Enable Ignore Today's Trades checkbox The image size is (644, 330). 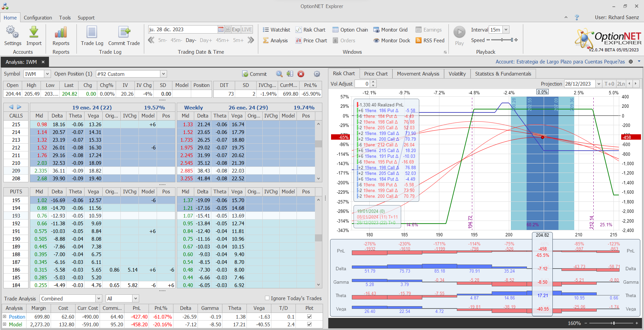pos(267,298)
